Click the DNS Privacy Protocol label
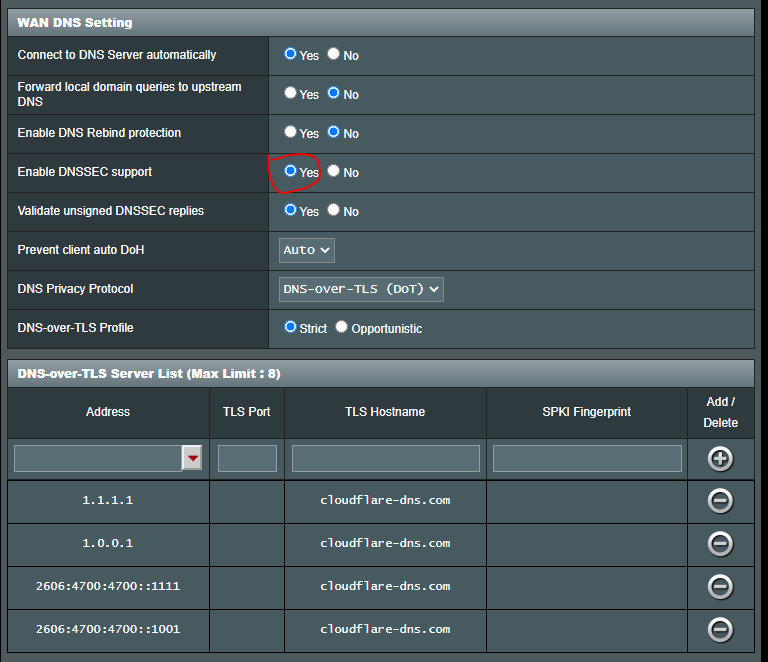Viewport: 768px width, 662px height. pyautogui.click(x=75, y=289)
